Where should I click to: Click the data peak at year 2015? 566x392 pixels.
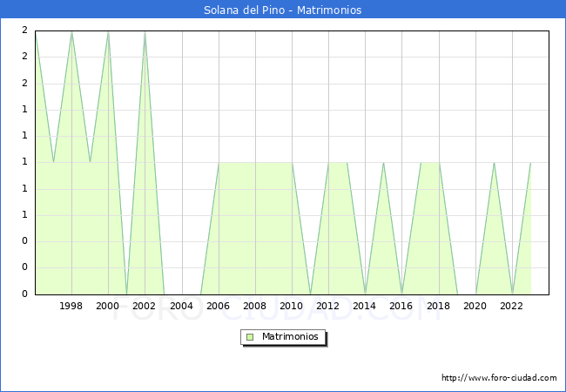383,163
